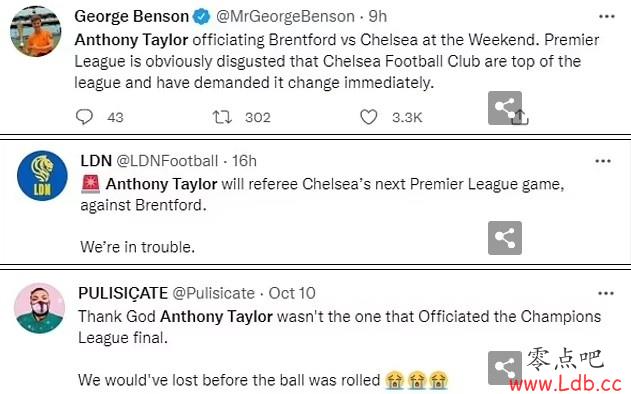631x394 pixels.
Task: Open George Benson's profile picture
Action: tap(35, 31)
